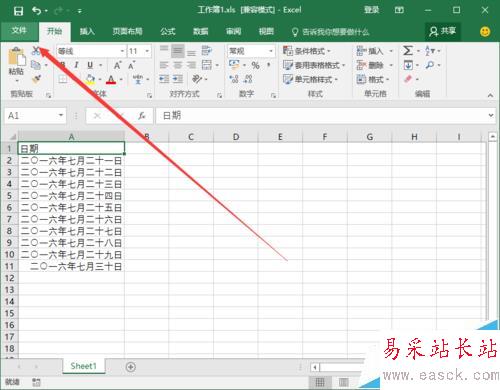Click the phonetic guide wén icon
This screenshot has height=390, width=500.
[138, 79]
